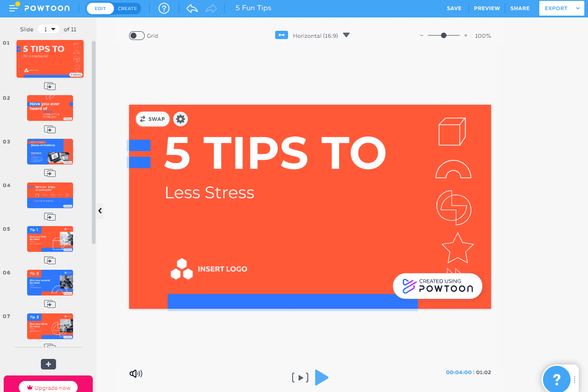This screenshot has width=588, height=392.
Task: Open the floating help bubble
Action: pyautogui.click(x=556, y=380)
